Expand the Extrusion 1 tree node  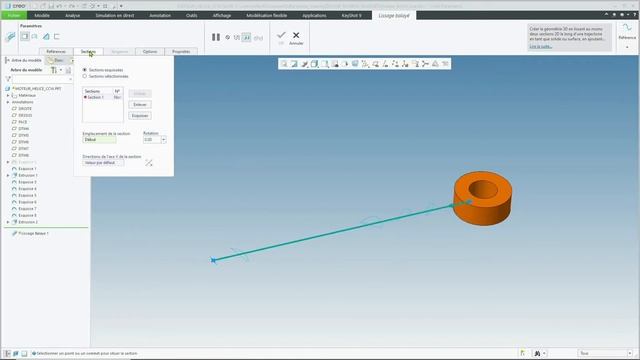tap(8, 176)
